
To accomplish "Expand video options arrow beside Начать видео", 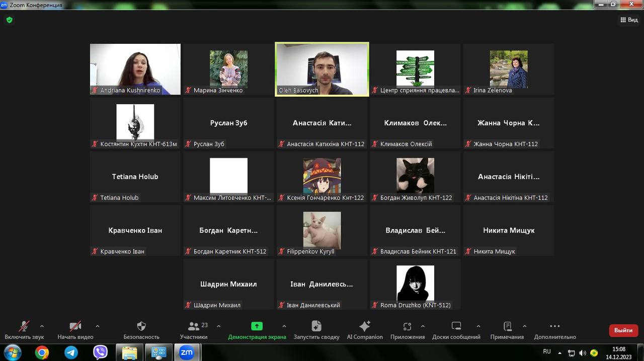I will [97, 326].
